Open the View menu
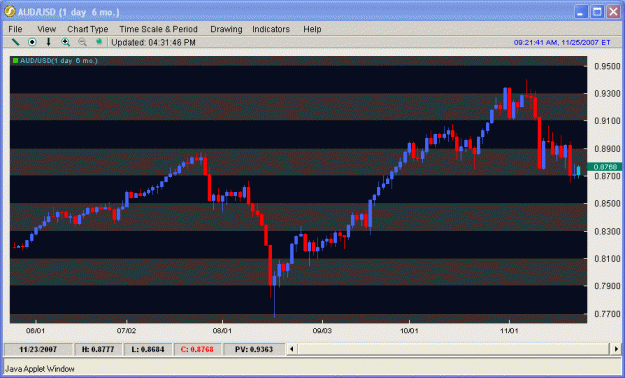This screenshot has height=378, width=625. (x=47, y=29)
